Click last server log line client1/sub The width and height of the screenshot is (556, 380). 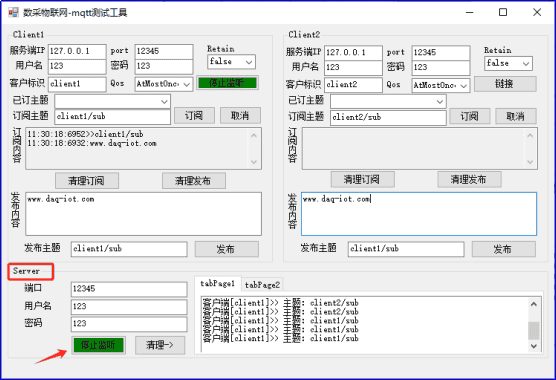[280, 339]
